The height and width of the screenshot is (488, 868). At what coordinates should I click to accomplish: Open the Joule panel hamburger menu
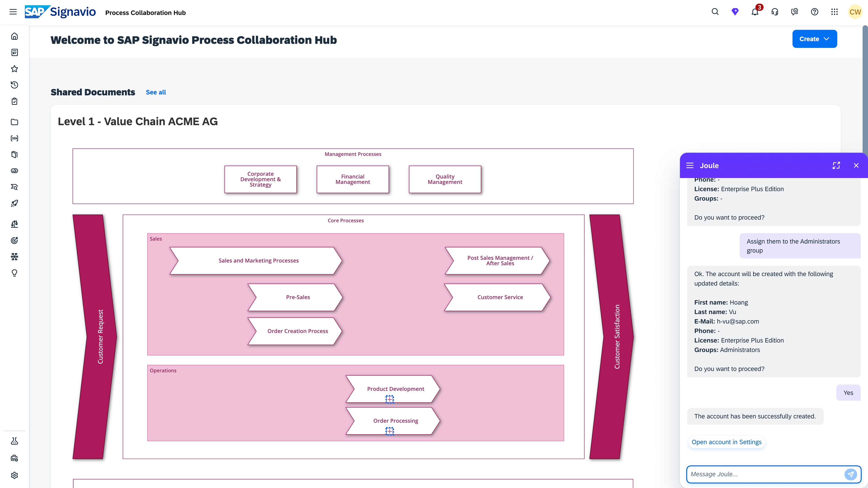tap(690, 165)
